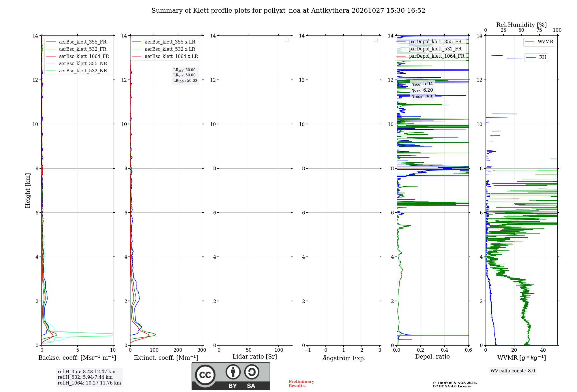Click the η355: 5.94 annotation
Screen dimensions: 577x392
422,84
